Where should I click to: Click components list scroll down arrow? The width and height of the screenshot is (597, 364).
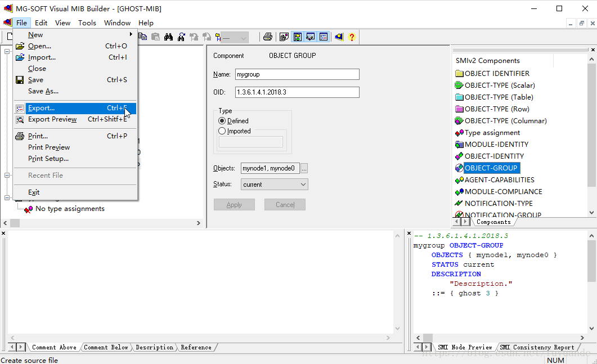pos(591,213)
